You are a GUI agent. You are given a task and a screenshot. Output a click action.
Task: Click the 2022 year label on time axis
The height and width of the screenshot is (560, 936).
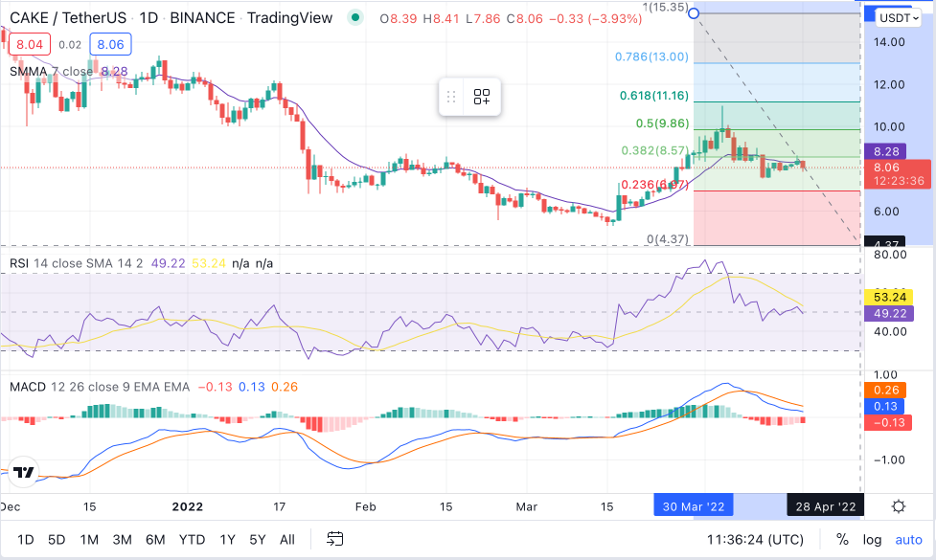[188, 507]
